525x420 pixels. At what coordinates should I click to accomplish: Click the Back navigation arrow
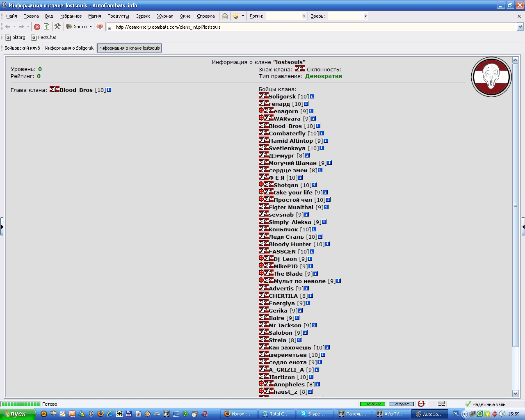8,27
